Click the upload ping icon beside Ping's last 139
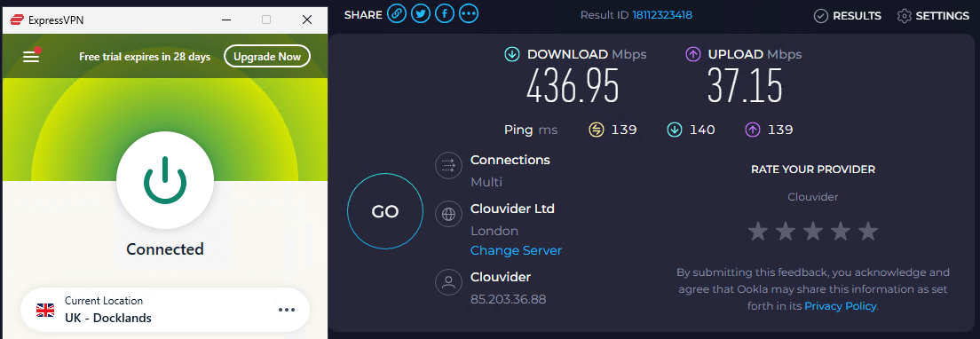 (x=752, y=130)
